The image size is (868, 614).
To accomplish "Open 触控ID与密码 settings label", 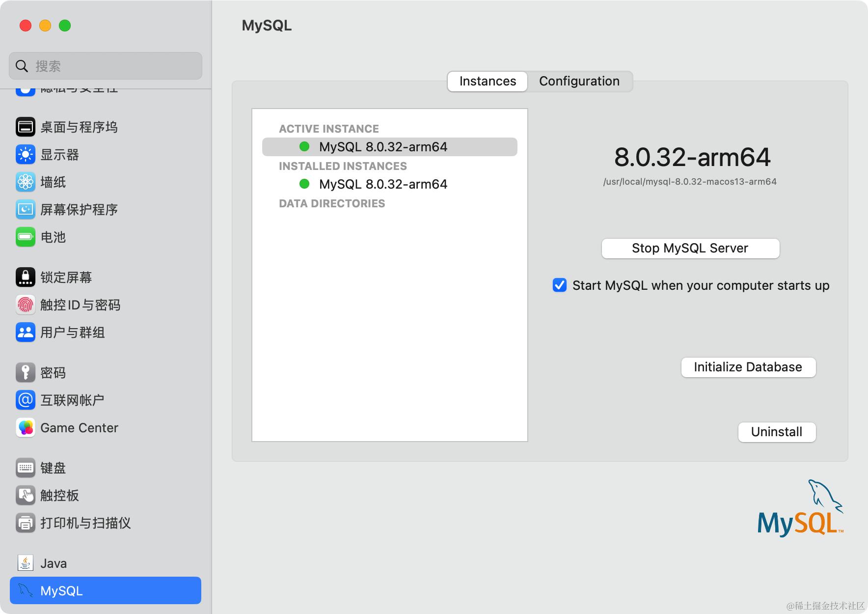I will [x=81, y=305].
